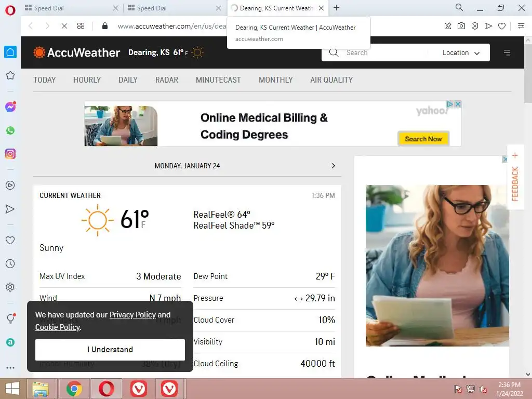Open the Privacy Policy link
This screenshot has width=532, height=399.
pos(132,315)
